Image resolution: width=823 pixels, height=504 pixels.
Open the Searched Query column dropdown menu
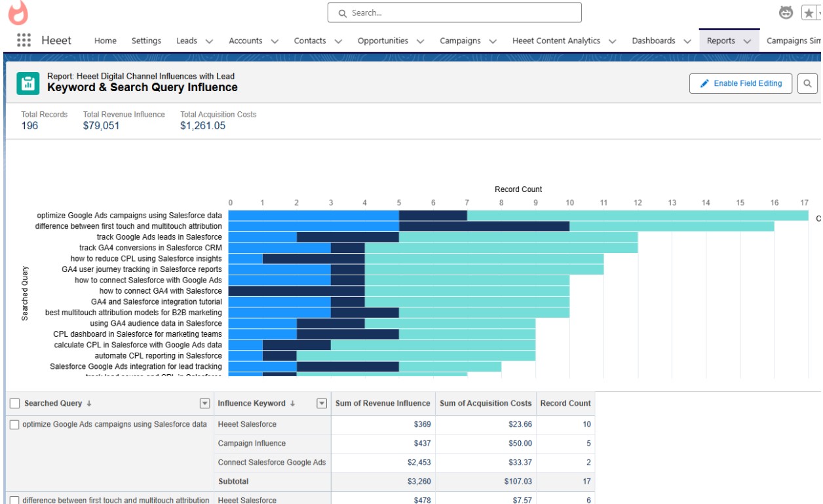(204, 404)
